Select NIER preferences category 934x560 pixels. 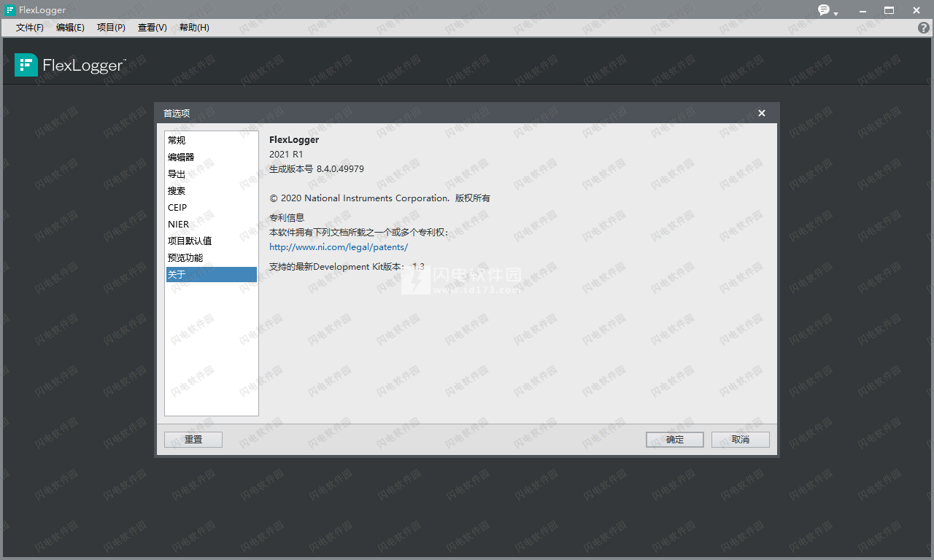point(211,224)
